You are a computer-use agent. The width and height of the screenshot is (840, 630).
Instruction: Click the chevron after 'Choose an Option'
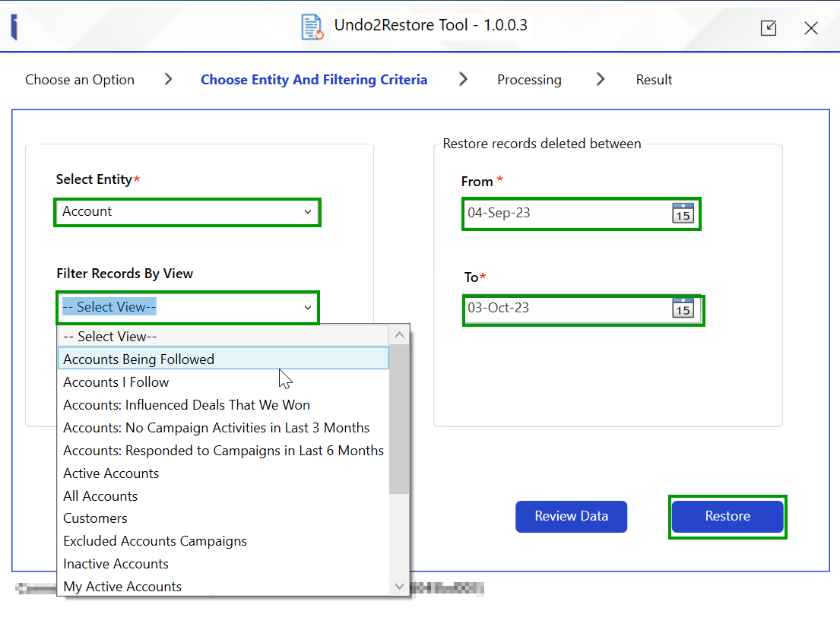[168, 79]
